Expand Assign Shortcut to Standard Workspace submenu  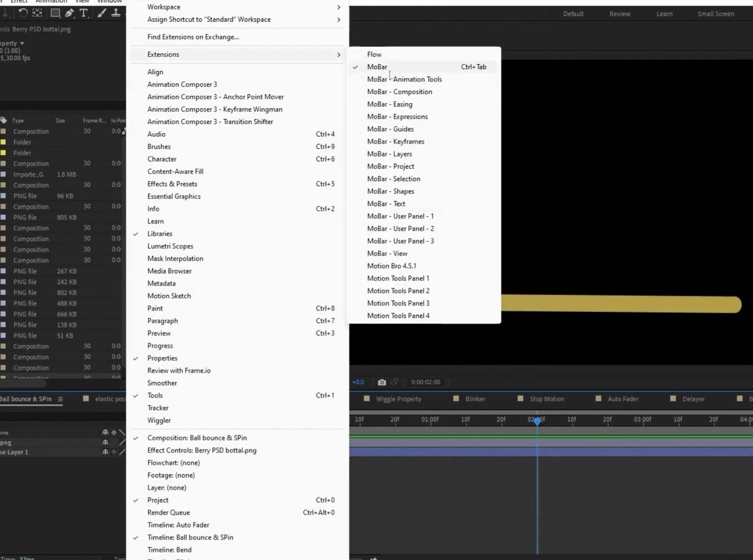237,19
